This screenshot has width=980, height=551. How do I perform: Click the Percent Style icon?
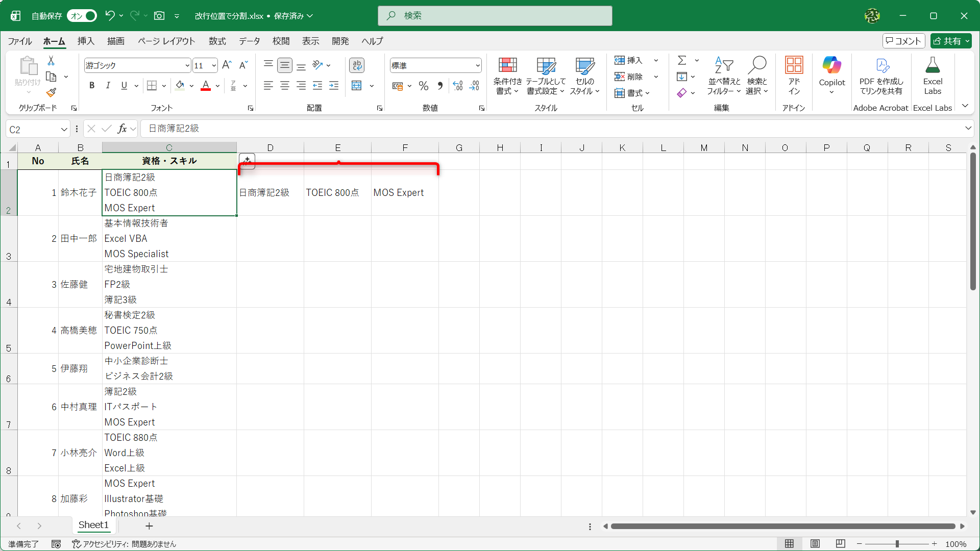coord(423,86)
